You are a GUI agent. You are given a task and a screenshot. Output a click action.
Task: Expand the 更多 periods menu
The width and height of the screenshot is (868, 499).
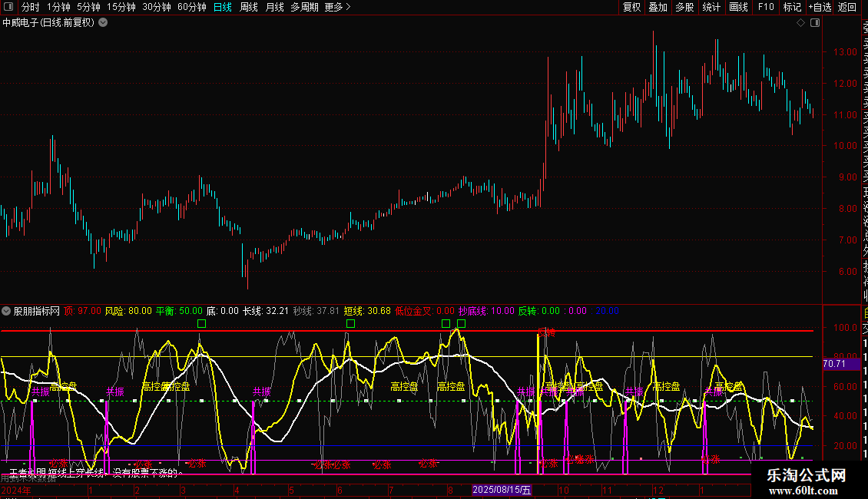pos(338,7)
